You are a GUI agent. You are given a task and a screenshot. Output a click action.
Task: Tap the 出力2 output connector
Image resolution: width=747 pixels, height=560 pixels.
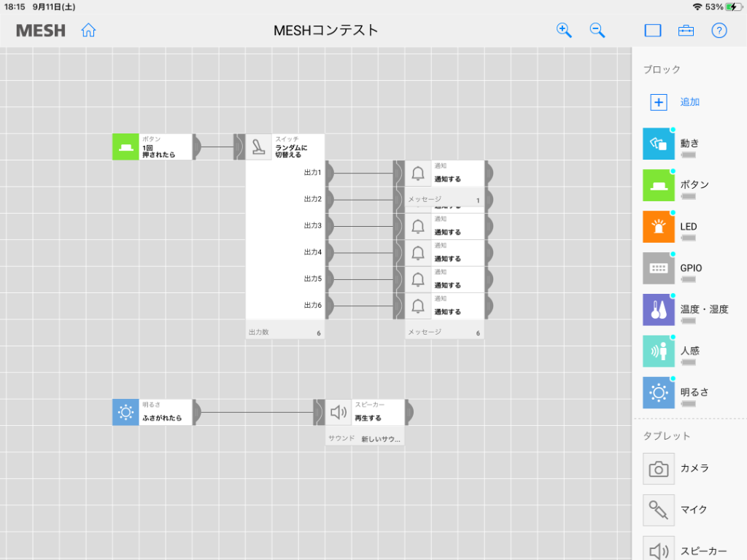(x=329, y=200)
